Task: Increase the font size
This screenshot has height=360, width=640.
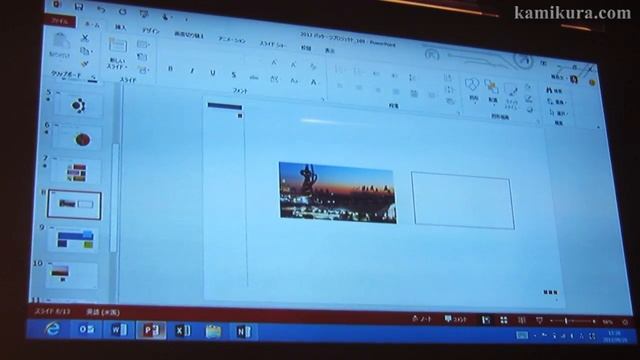Action: coord(274,63)
